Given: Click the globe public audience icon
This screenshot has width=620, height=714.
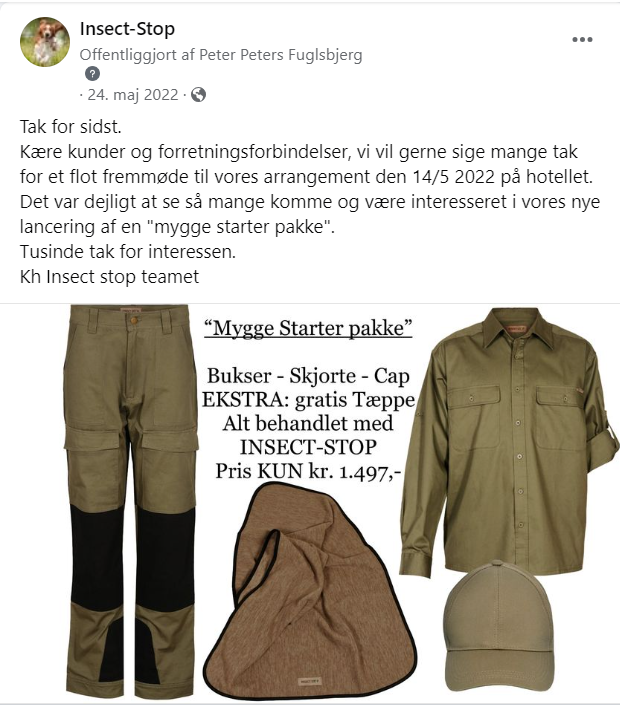Looking at the screenshot, I should tap(198, 95).
